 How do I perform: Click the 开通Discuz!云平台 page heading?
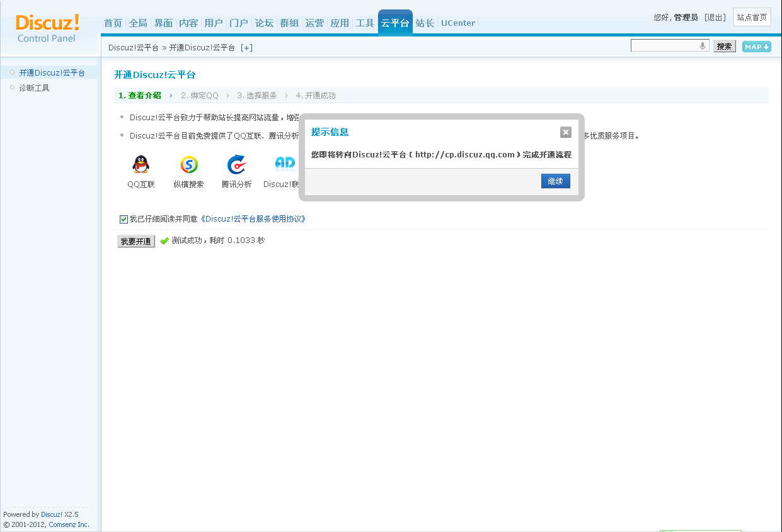[x=155, y=75]
